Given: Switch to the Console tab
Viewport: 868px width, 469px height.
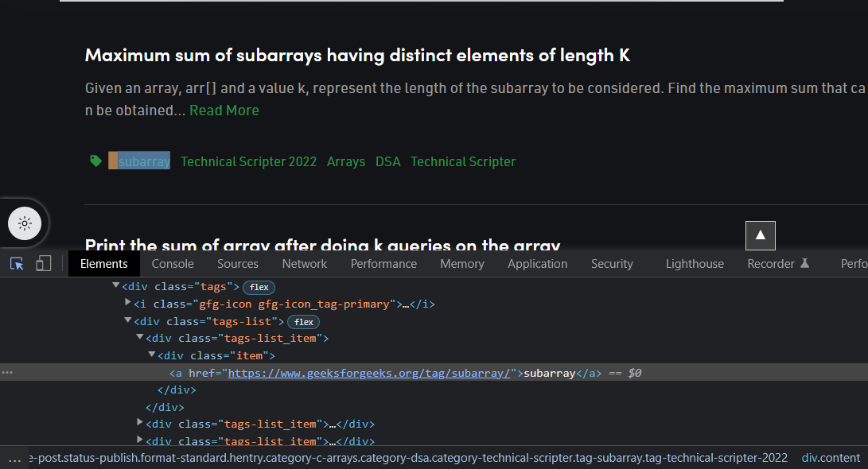Looking at the screenshot, I should [173, 264].
